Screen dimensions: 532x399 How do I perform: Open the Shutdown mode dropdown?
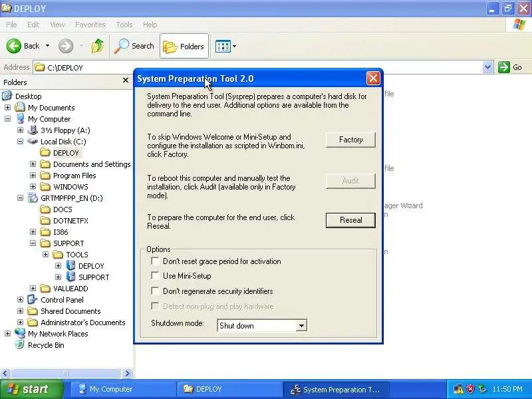tap(301, 326)
